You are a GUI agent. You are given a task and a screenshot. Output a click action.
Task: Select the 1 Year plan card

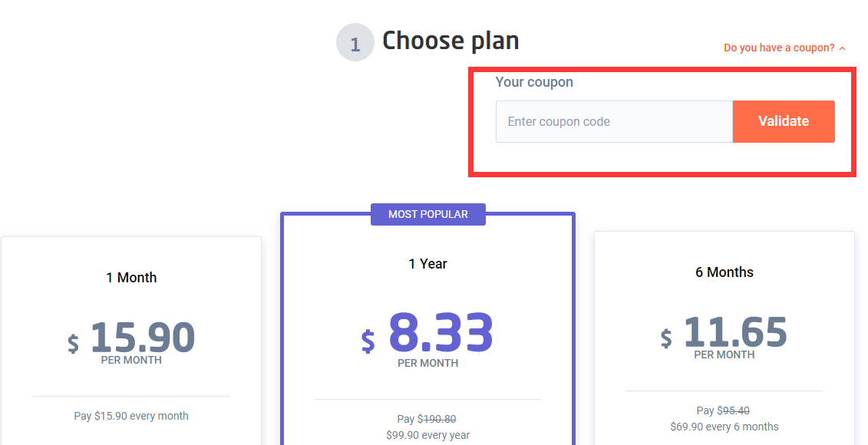[428, 329]
